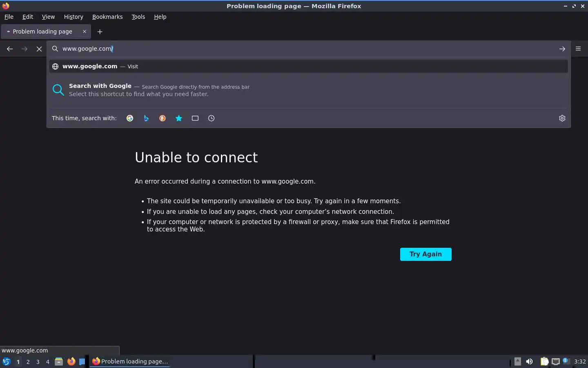Click the large Search with Google magnifier
Image resolution: width=588 pixels, height=368 pixels.
coord(58,90)
